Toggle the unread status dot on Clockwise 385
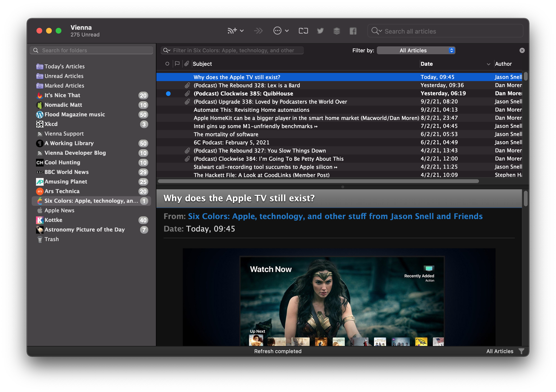 coord(168,93)
